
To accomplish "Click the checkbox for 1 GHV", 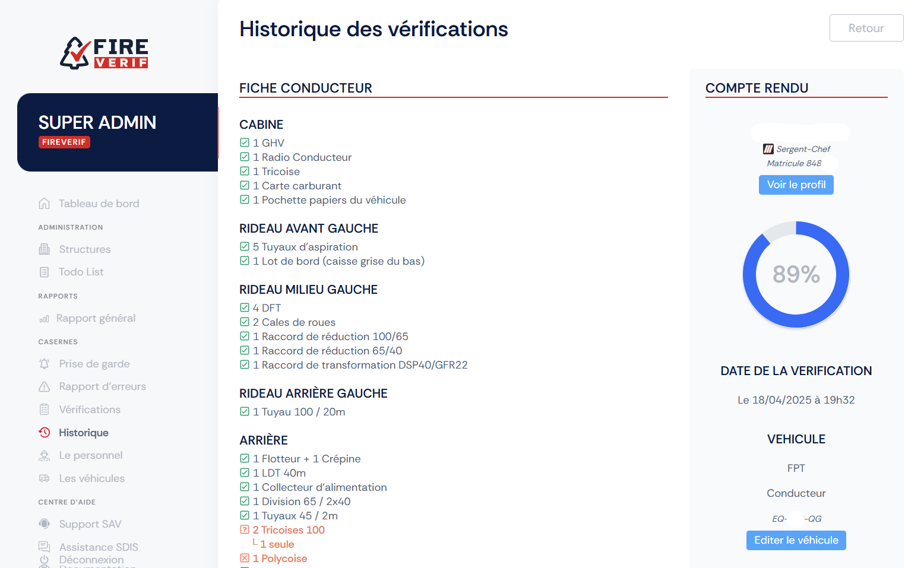I will (245, 142).
